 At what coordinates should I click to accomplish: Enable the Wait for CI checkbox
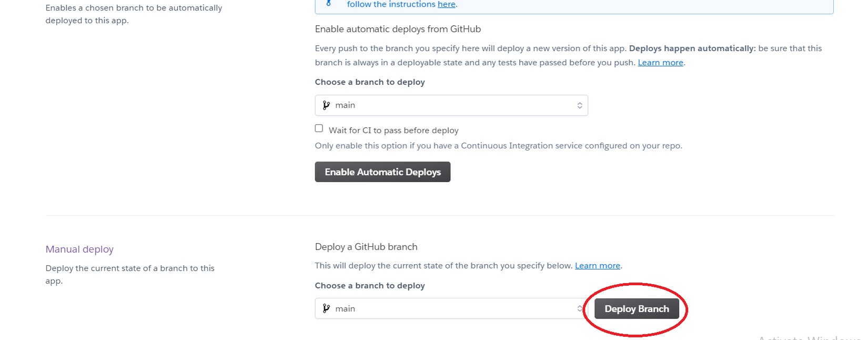(x=319, y=128)
